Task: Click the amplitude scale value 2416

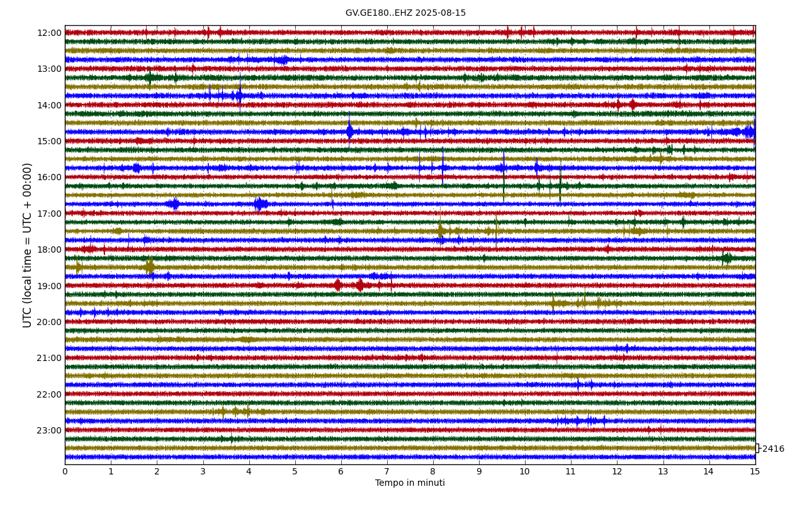Action: click(773, 449)
